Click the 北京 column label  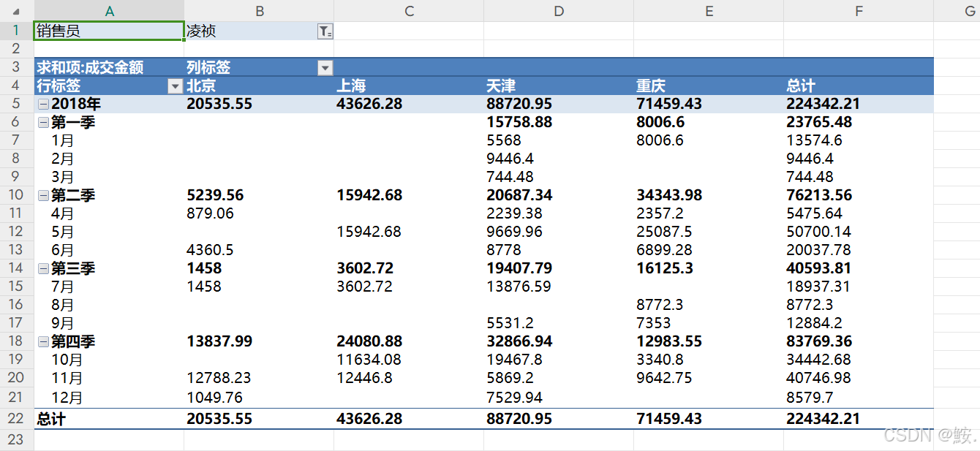pos(201,86)
